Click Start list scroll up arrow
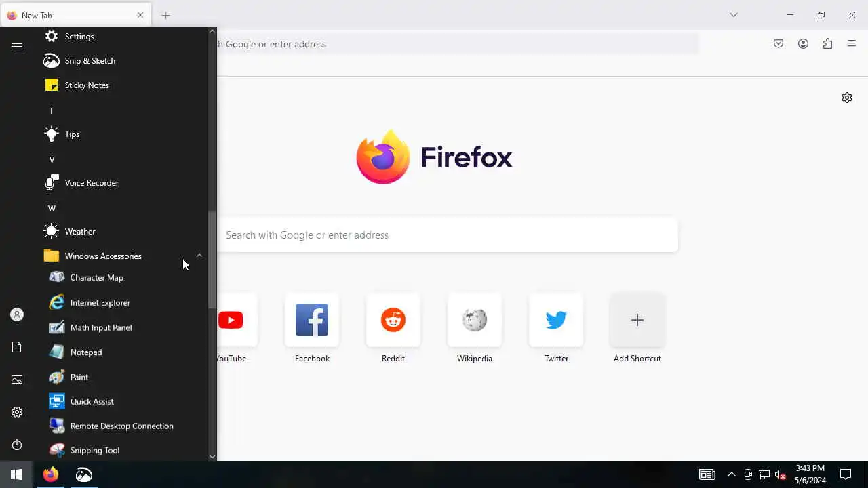The height and width of the screenshot is (488, 868). pos(212,31)
